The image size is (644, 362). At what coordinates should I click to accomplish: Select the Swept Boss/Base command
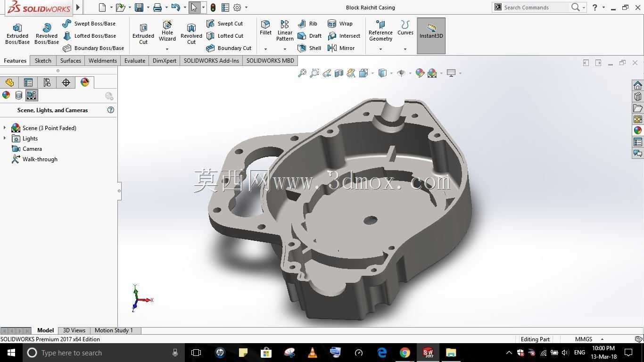point(89,24)
